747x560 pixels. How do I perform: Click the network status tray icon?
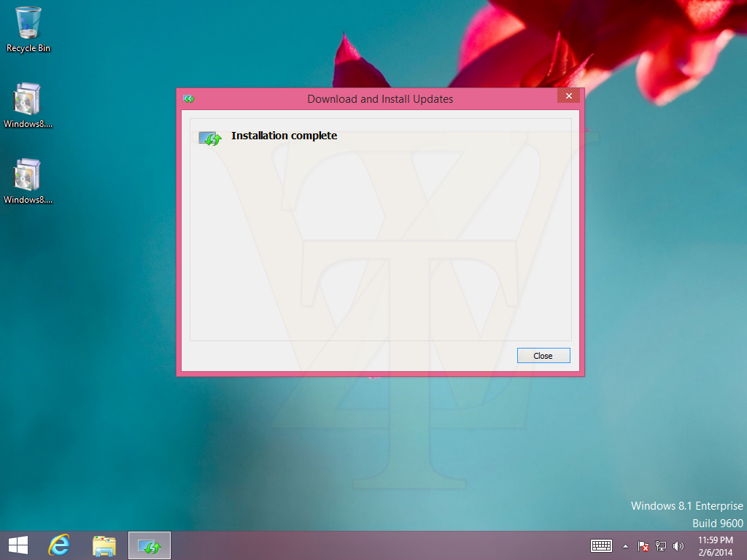pos(661,545)
